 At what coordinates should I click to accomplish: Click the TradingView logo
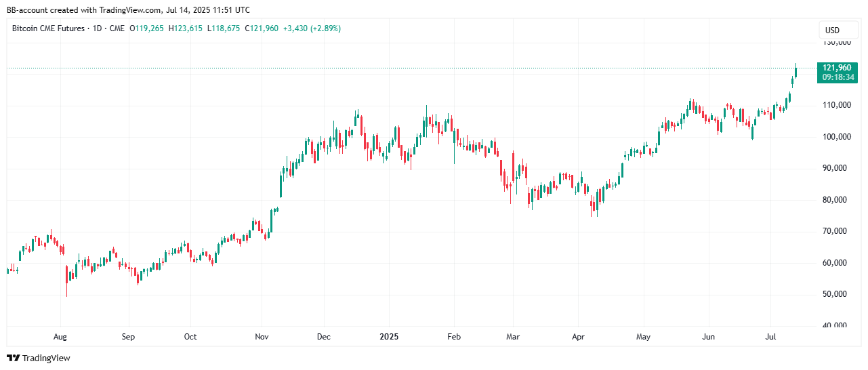[x=39, y=358]
